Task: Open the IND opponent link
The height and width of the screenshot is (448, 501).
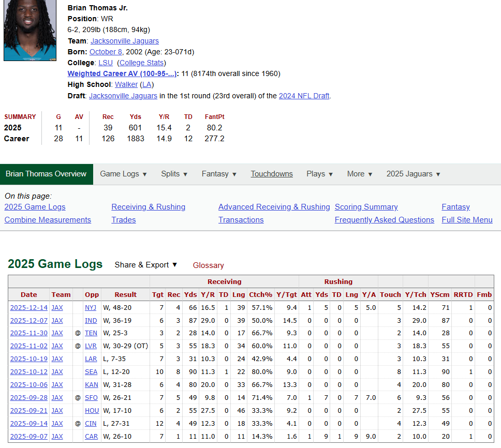Action: coord(91,321)
